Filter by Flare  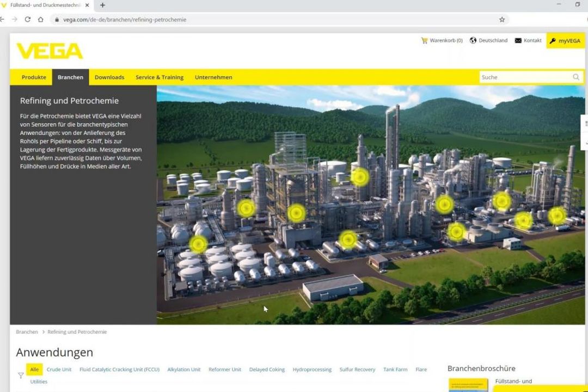click(421, 370)
